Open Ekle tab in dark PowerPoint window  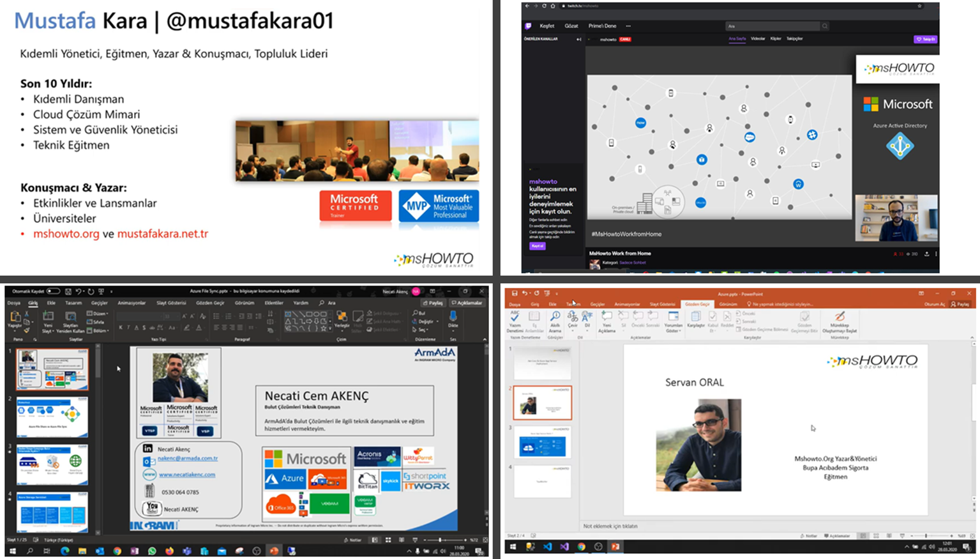tap(51, 303)
